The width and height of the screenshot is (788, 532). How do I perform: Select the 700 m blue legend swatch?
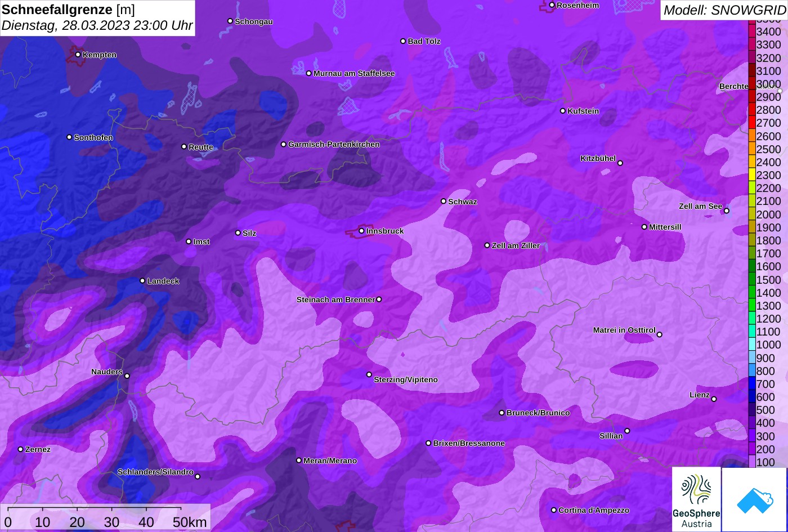pyautogui.click(x=751, y=382)
